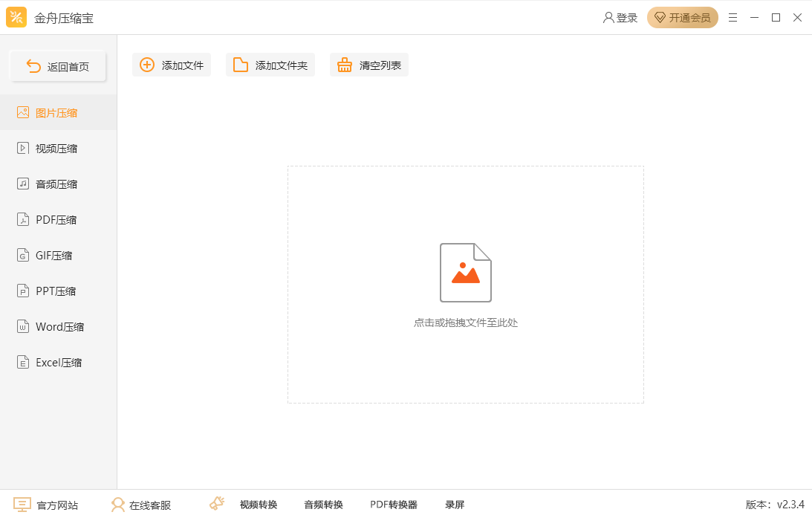Open the 视频转换 video converter link
812x515 pixels.
259,505
